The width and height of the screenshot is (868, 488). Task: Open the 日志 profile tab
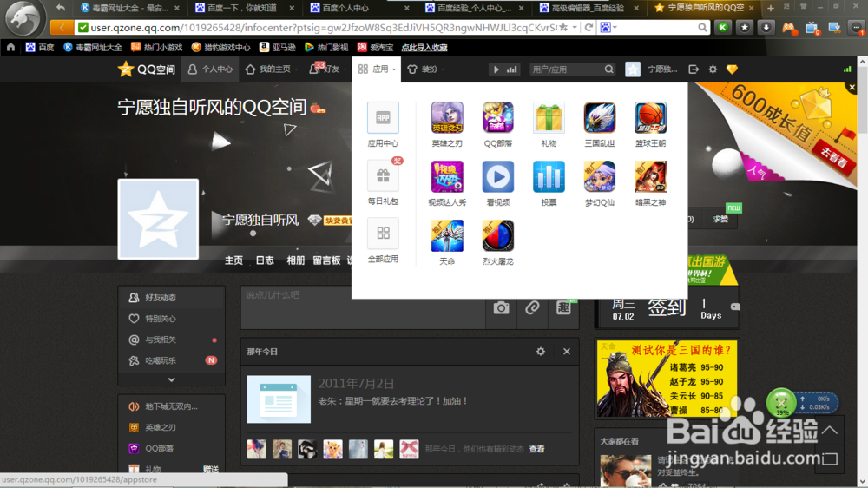(265, 260)
